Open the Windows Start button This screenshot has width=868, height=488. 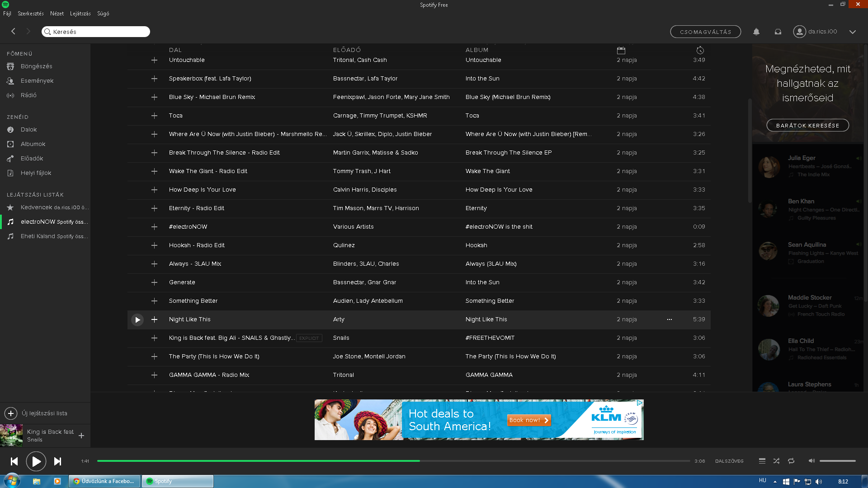[x=12, y=481]
